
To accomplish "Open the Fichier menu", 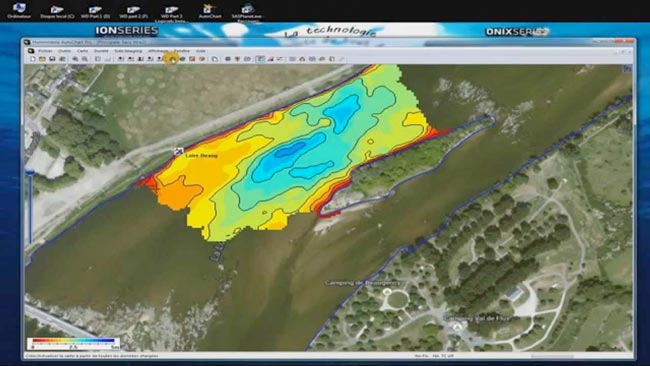I will 45,51.
